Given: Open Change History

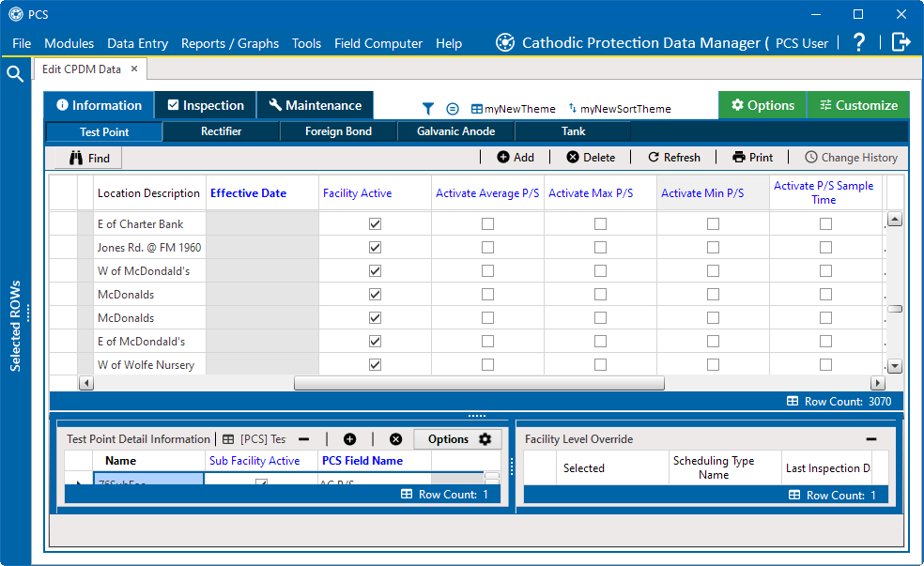Looking at the screenshot, I should [852, 158].
